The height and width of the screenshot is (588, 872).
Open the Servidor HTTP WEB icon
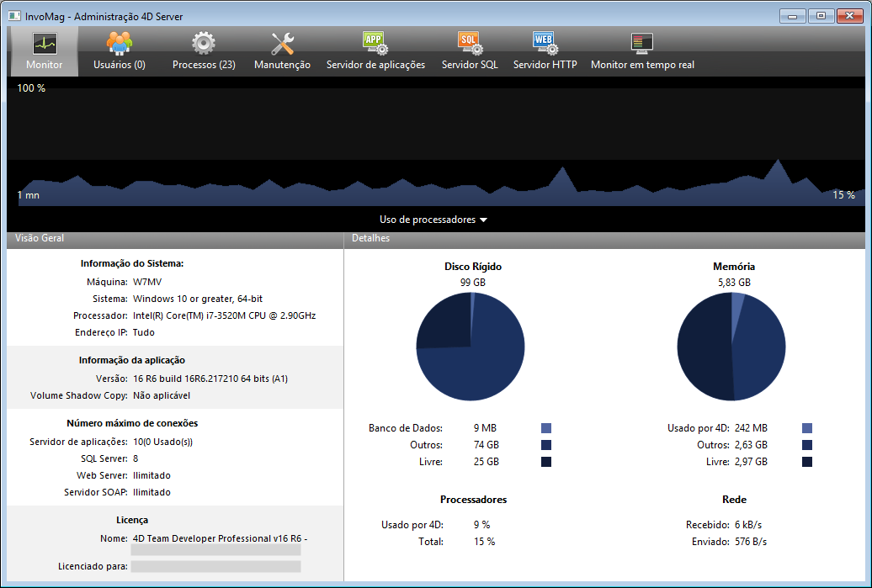(545, 44)
